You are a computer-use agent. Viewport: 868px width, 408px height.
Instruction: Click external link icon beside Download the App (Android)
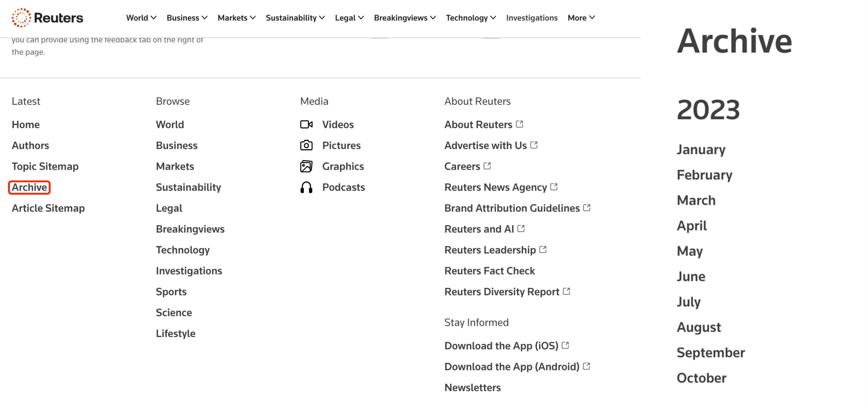(x=587, y=366)
